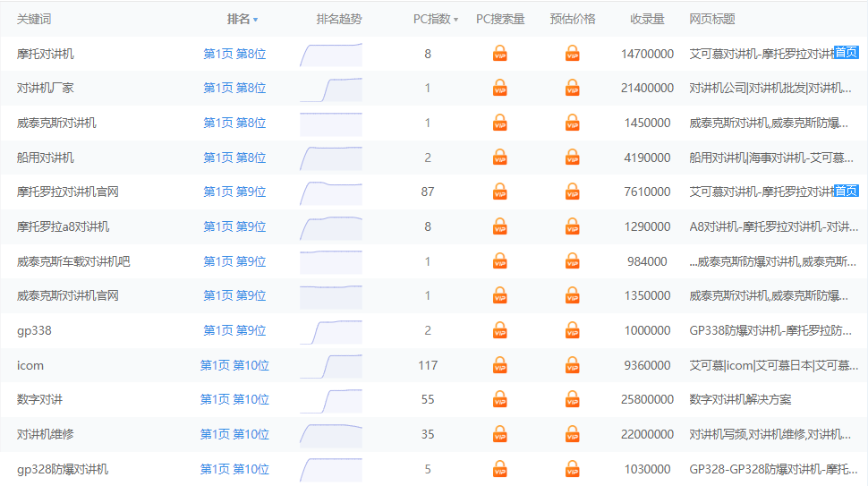The height and width of the screenshot is (486, 868).
Task: Select keyword 摩托罗拉a8对讲机
Action: click(x=63, y=226)
